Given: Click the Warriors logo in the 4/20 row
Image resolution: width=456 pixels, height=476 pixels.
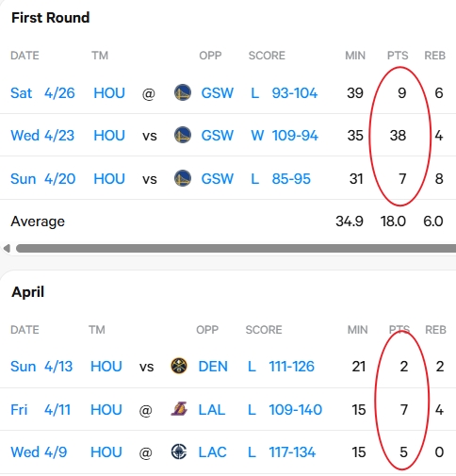Looking at the screenshot, I should pos(183,178).
